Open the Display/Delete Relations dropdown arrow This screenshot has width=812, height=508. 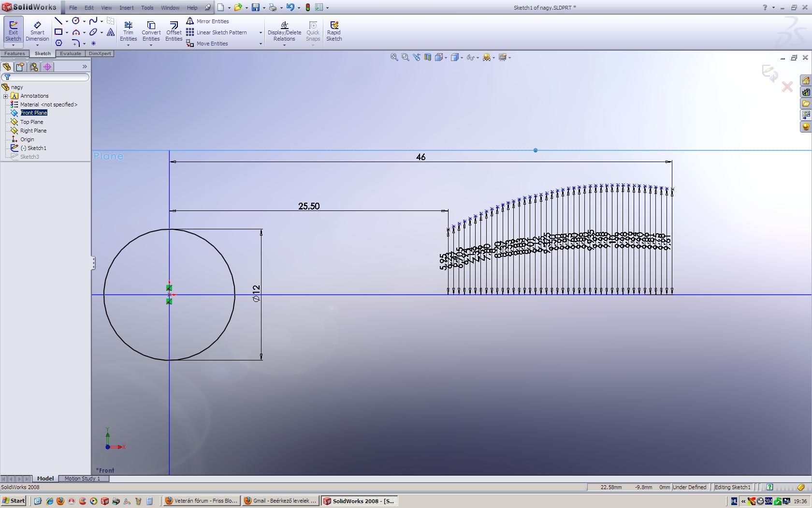284,45
